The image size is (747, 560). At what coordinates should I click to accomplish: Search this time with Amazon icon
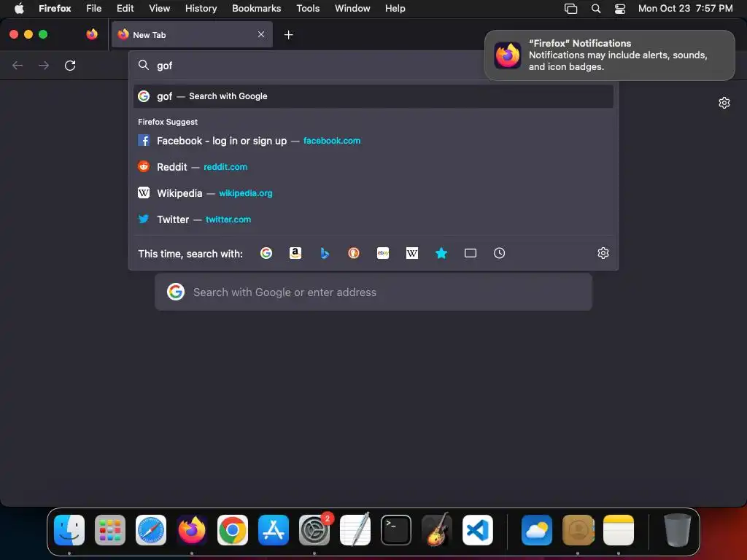tap(295, 253)
